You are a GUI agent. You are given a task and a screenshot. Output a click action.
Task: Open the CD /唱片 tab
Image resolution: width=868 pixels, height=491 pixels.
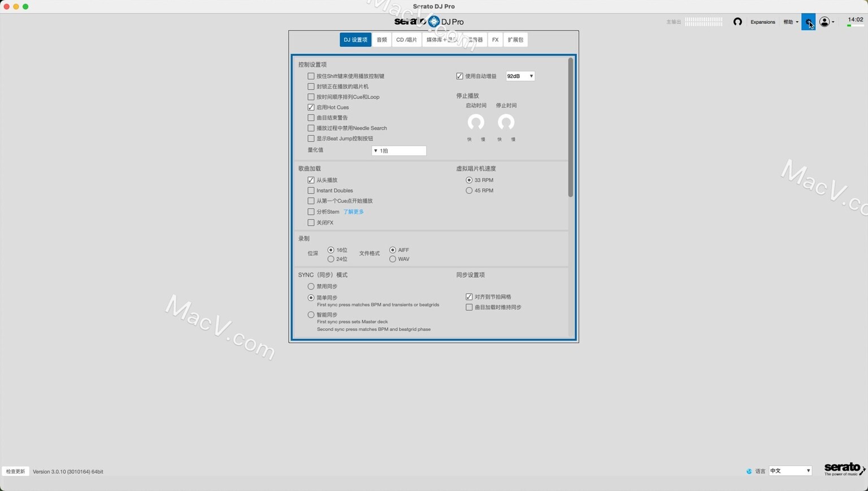tap(406, 40)
